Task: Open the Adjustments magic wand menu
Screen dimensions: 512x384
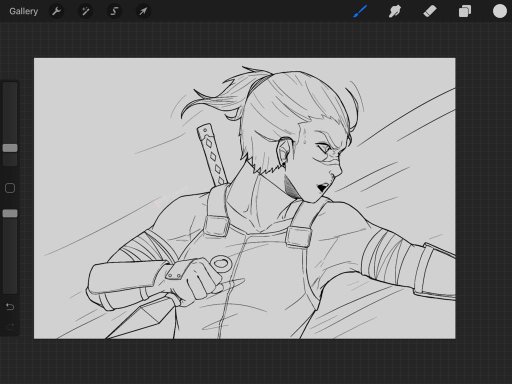Action: tap(85, 11)
